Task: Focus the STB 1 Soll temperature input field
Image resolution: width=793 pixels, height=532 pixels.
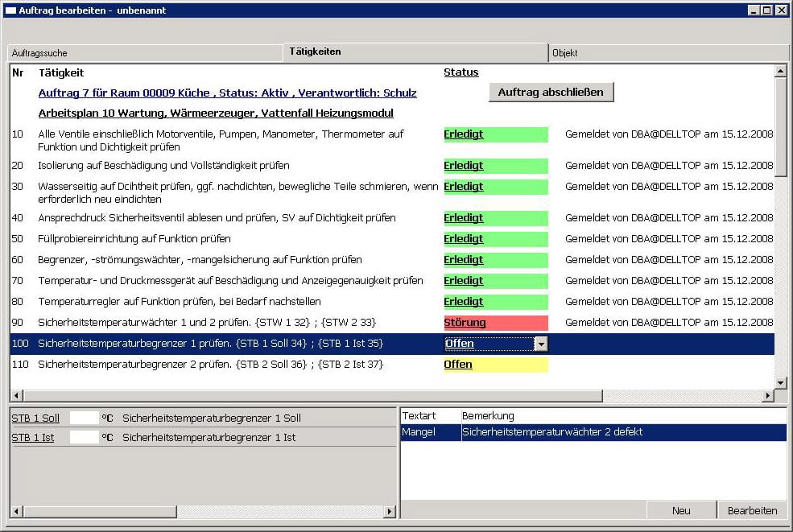Action: (84, 419)
